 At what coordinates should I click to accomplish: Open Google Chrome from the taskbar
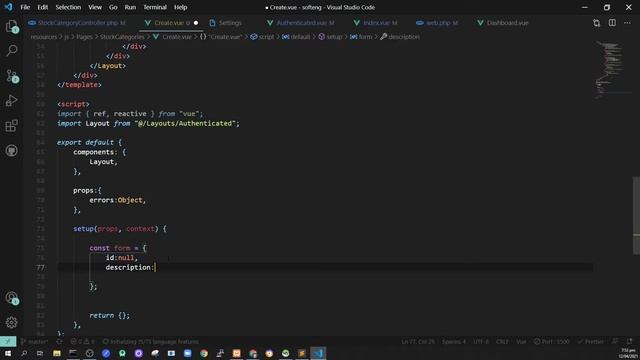(204, 353)
